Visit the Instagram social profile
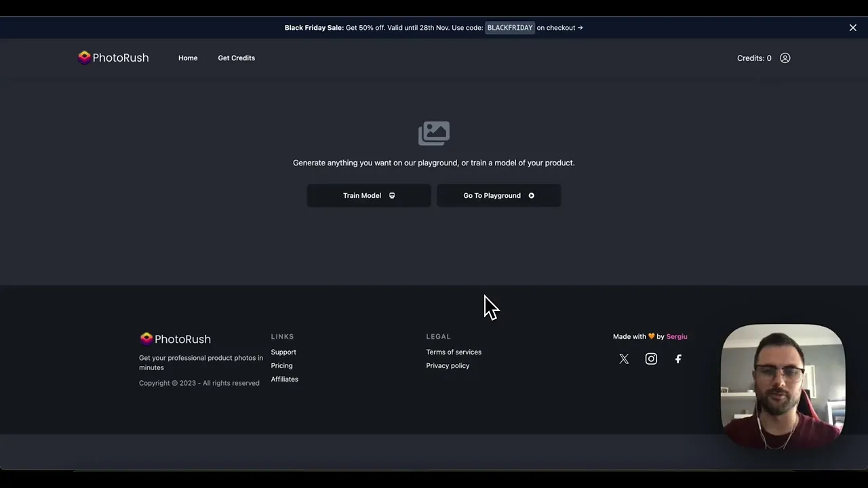 pyautogui.click(x=651, y=359)
